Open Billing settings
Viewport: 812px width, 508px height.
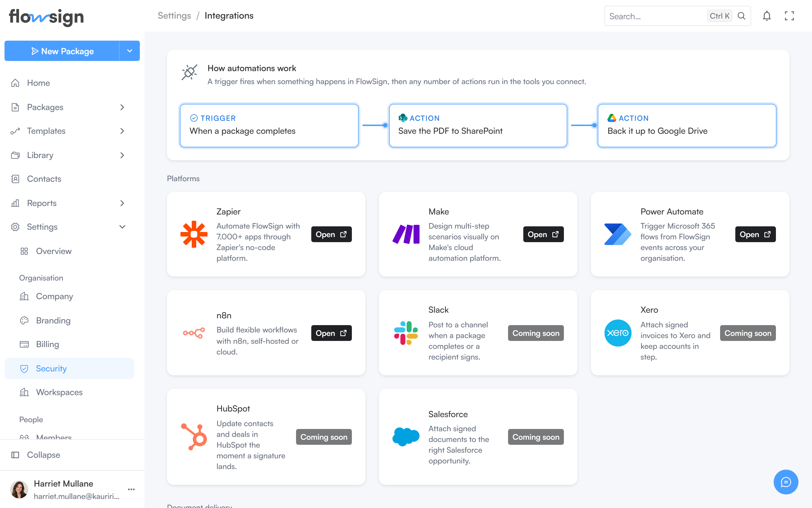(69, 344)
